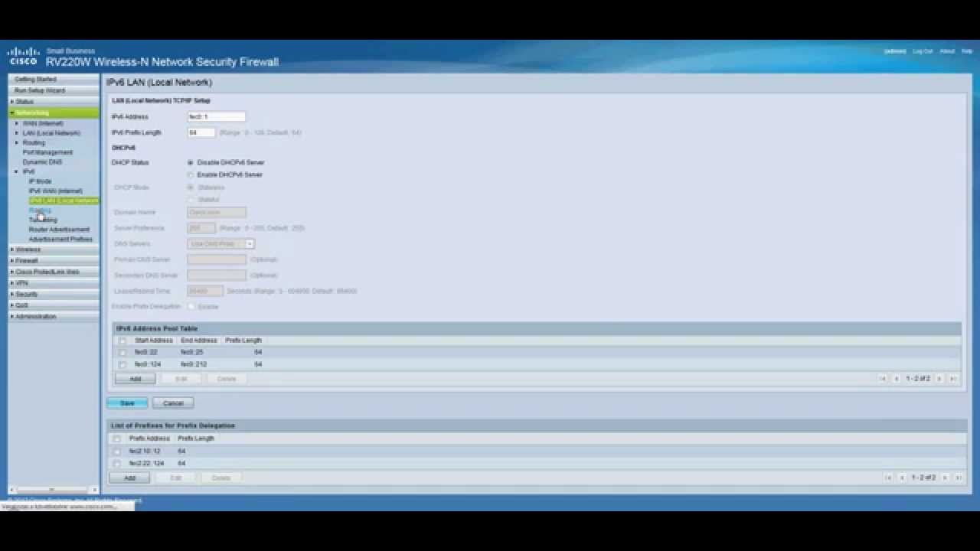Open Run Setup Wizard

click(x=40, y=90)
